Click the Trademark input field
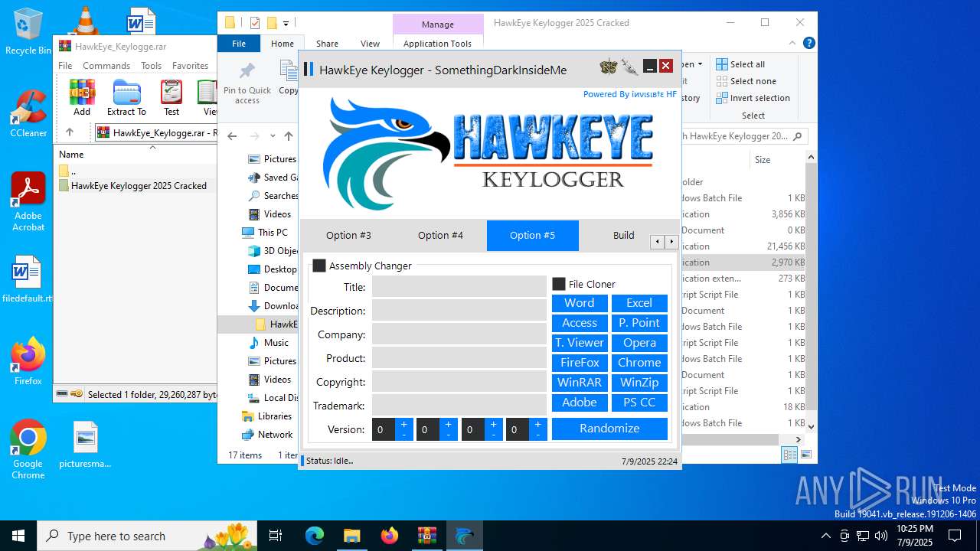Image resolution: width=980 pixels, height=551 pixels. [459, 406]
